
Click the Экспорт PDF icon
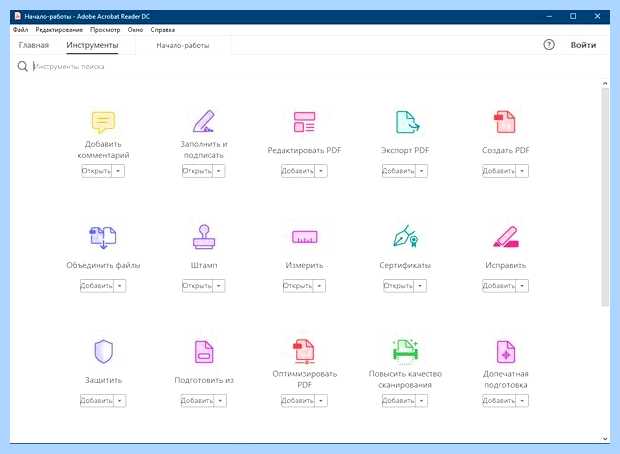pyautogui.click(x=407, y=122)
